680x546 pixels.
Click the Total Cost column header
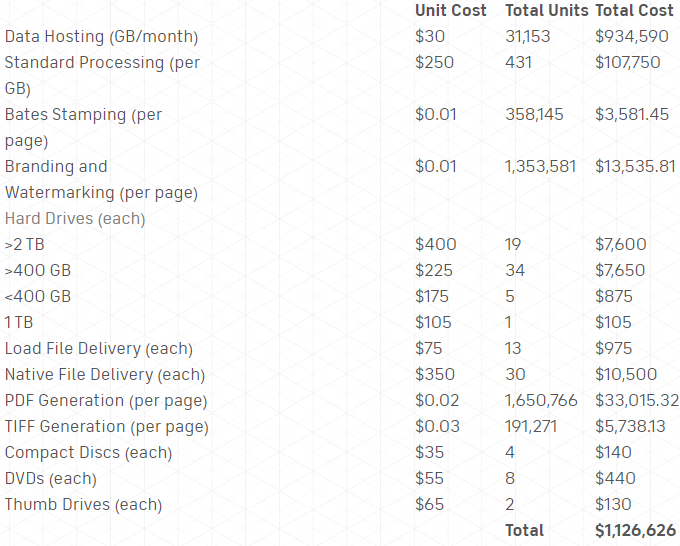coord(634,11)
